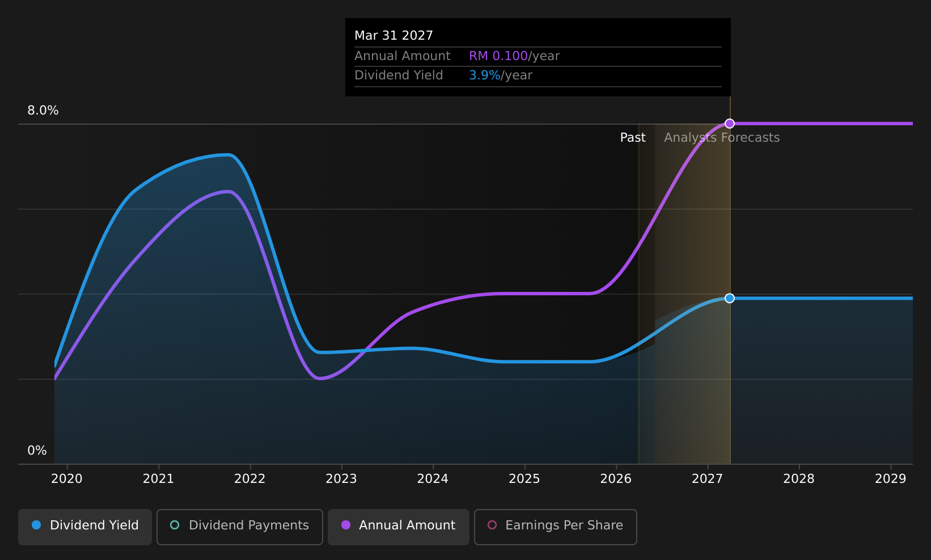Enable the Dividend Payments series
The width and height of the screenshot is (931, 560).
tap(240, 527)
